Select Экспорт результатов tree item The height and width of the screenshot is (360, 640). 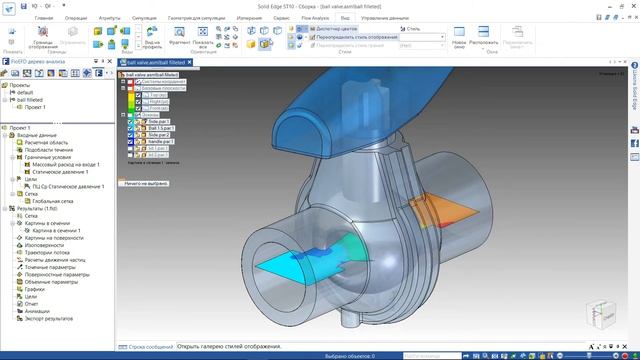pyautogui.click(x=49, y=319)
